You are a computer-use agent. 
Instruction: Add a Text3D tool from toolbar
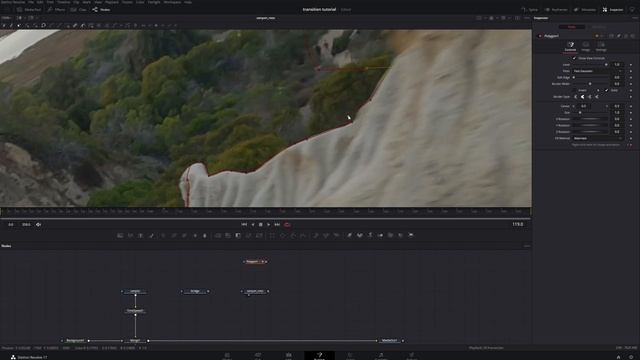pos(370,236)
